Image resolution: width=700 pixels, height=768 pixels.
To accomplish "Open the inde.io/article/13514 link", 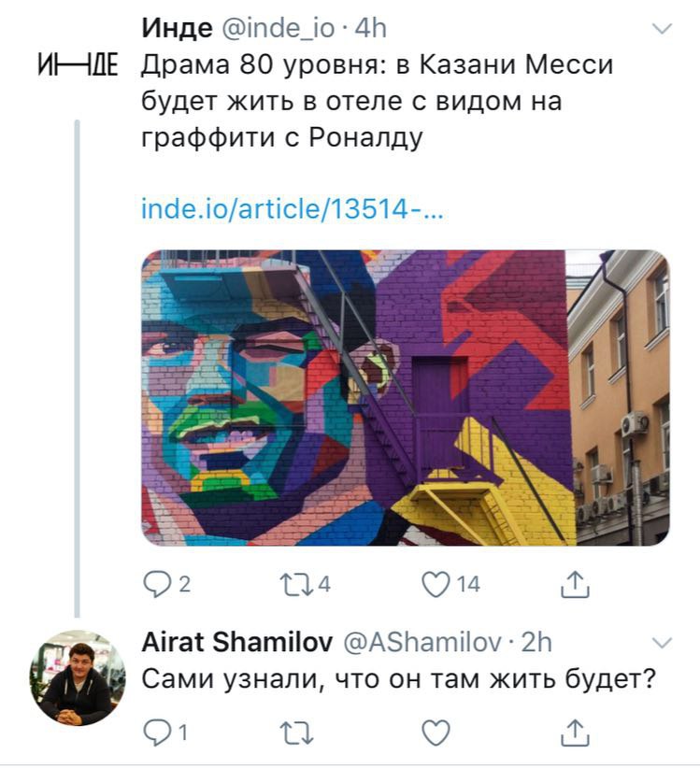I will [x=292, y=209].
